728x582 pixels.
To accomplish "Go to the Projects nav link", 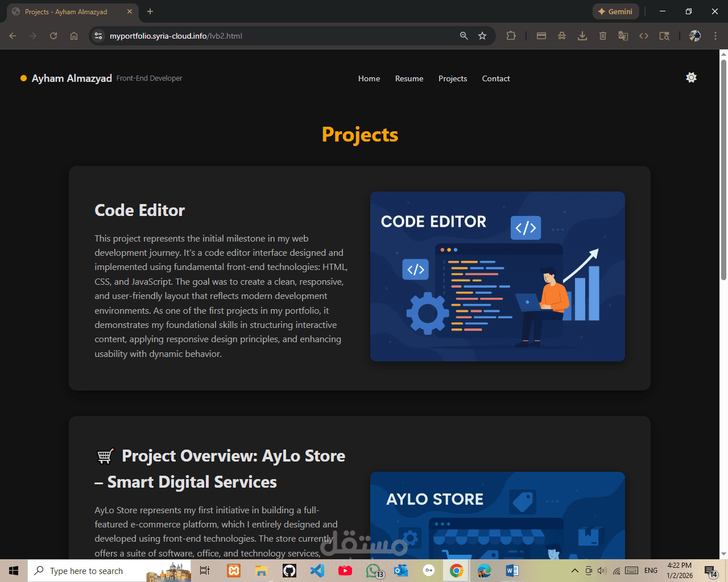I will (453, 78).
